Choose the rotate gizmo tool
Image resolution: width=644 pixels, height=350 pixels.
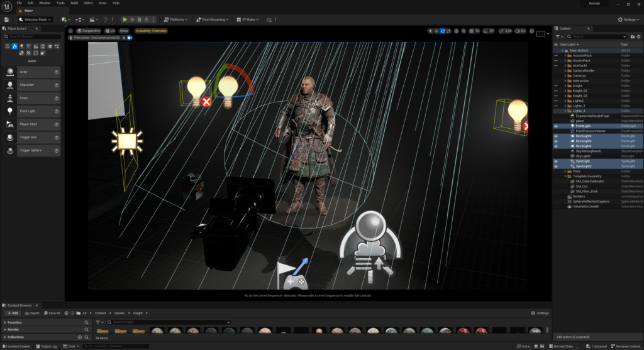(442, 31)
